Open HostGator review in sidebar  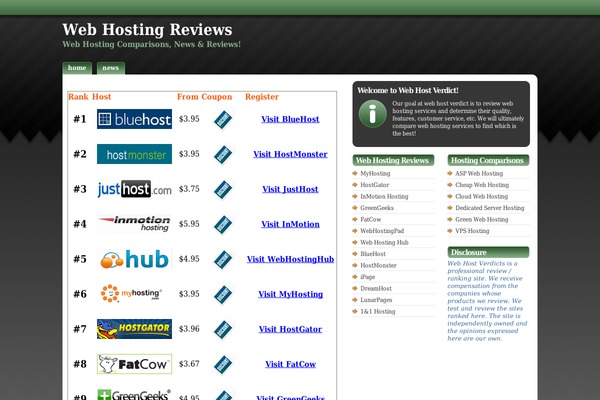(x=375, y=185)
